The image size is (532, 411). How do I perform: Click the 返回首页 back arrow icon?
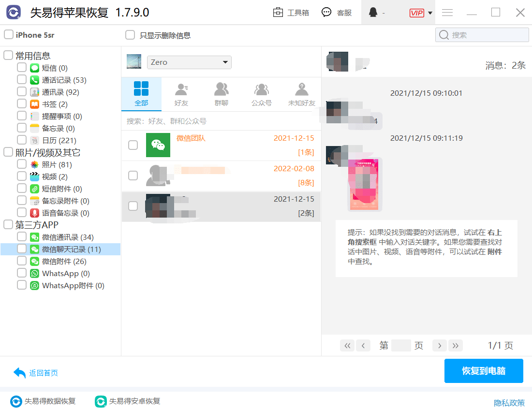pos(20,373)
